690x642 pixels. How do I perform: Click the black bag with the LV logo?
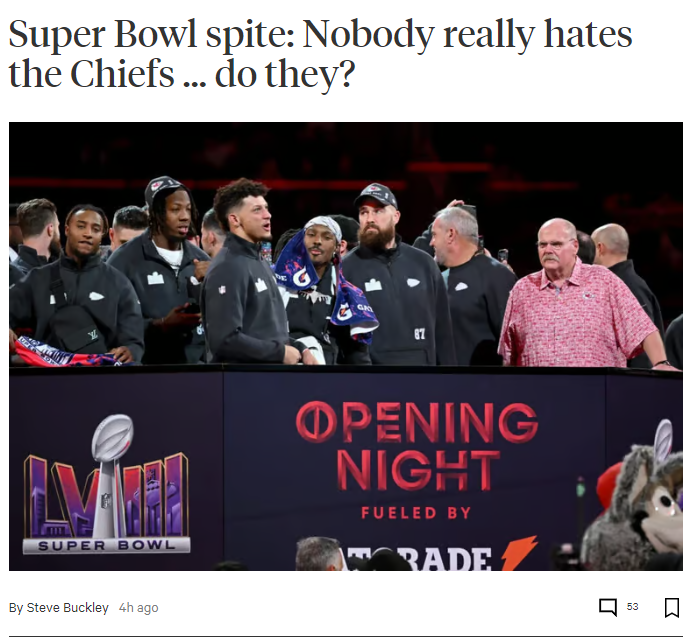[x=77, y=327]
